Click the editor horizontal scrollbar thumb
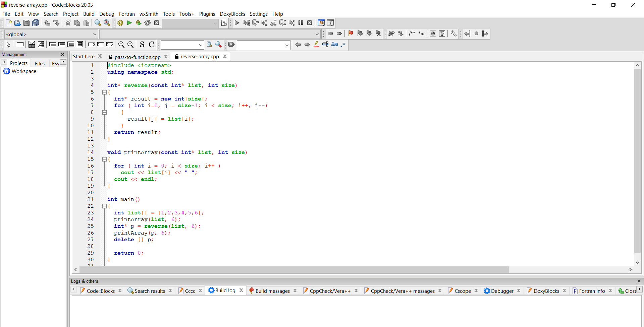Image resolution: width=644 pixels, height=327 pixels. tap(294, 270)
